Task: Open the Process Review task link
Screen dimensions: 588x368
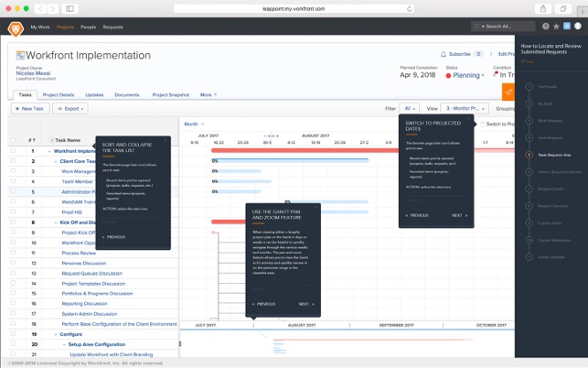Action: pos(79,253)
